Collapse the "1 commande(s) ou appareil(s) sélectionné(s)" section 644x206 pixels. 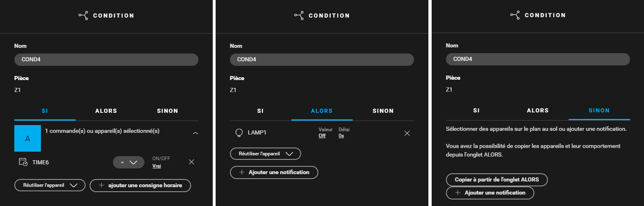196,133
